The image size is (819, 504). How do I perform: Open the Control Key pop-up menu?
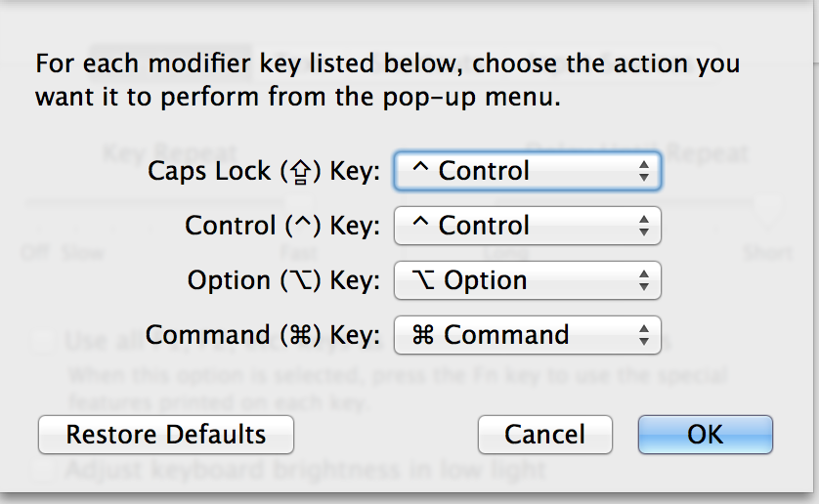[x=528, y=226]
